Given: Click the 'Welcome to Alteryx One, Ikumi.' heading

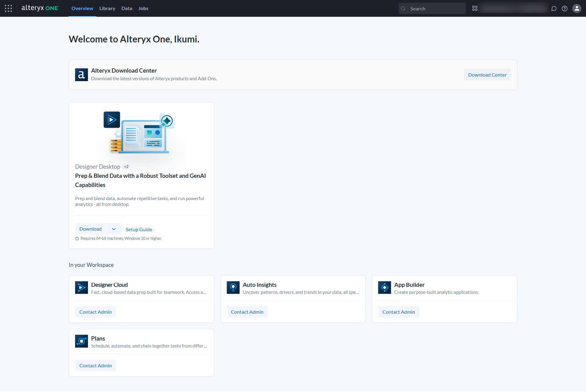Looking at the screenshot, I should (x=134, y=39).
